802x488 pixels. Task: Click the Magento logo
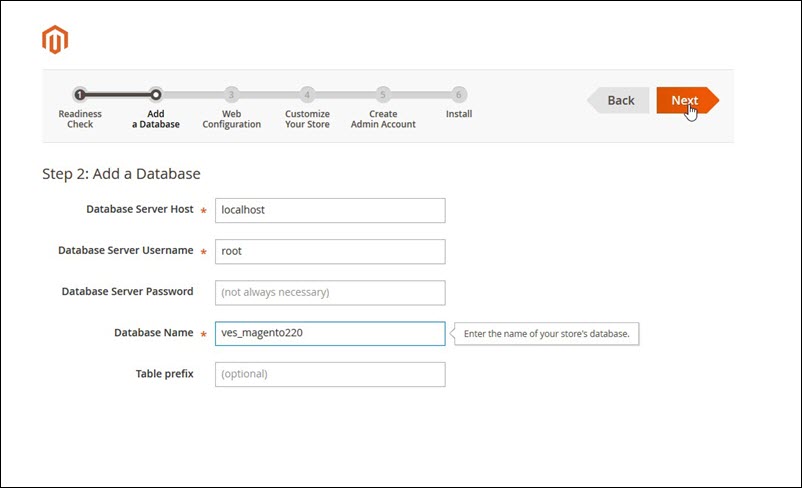pyautogui.click(x=54, y=40)
